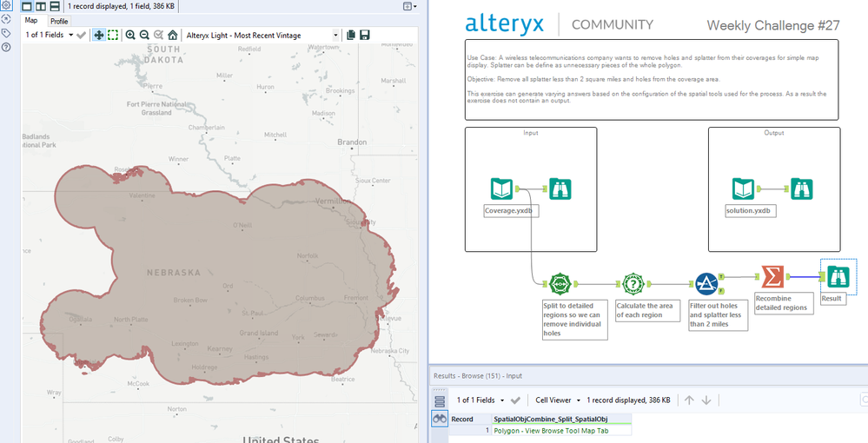The width and height of the screenshot is (868, 443).
Task: Save the map image
Action: (x=364, y=35)
